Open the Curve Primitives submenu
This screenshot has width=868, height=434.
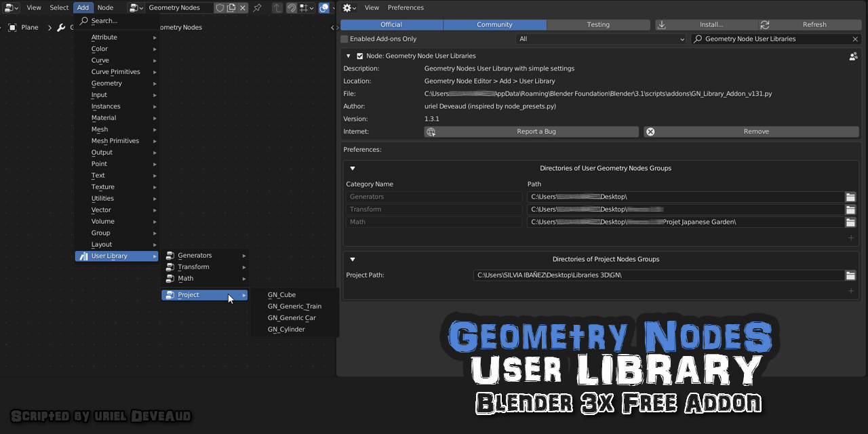point(117,72)
